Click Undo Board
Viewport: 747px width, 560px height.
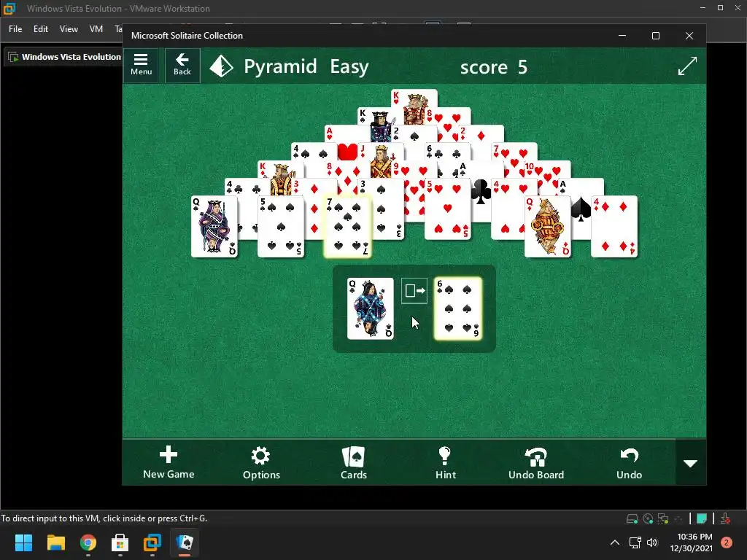tap(536, 462)
